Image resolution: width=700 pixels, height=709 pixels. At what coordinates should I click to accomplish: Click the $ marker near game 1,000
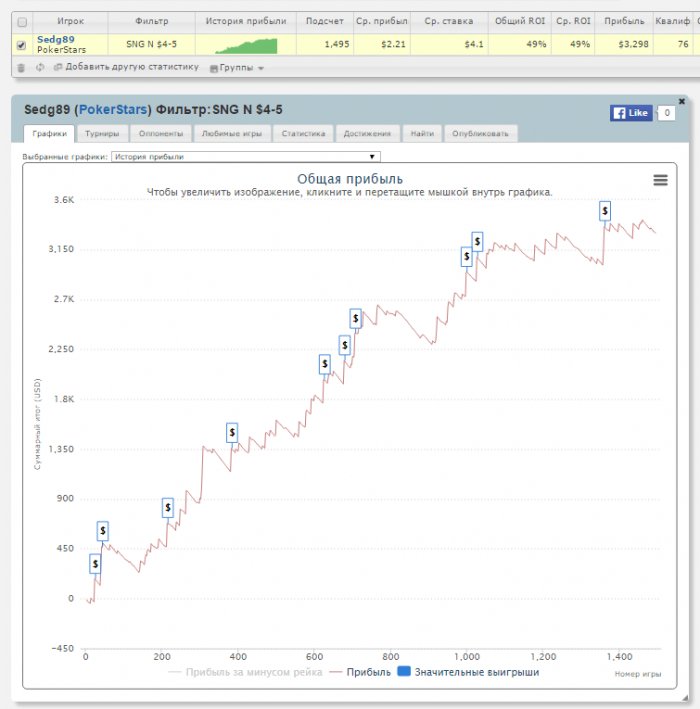(467, 256)
